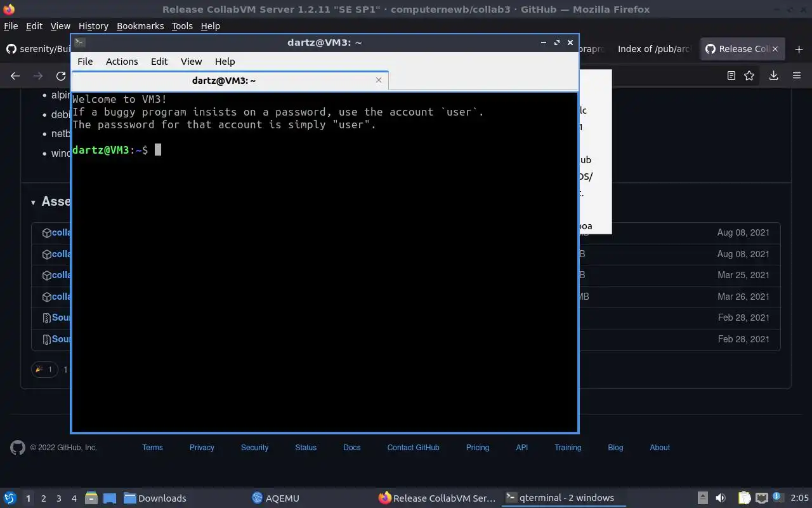The image size is (812, 508).
Task: Open the Pricing footer link
Action: tap(478, 448)
